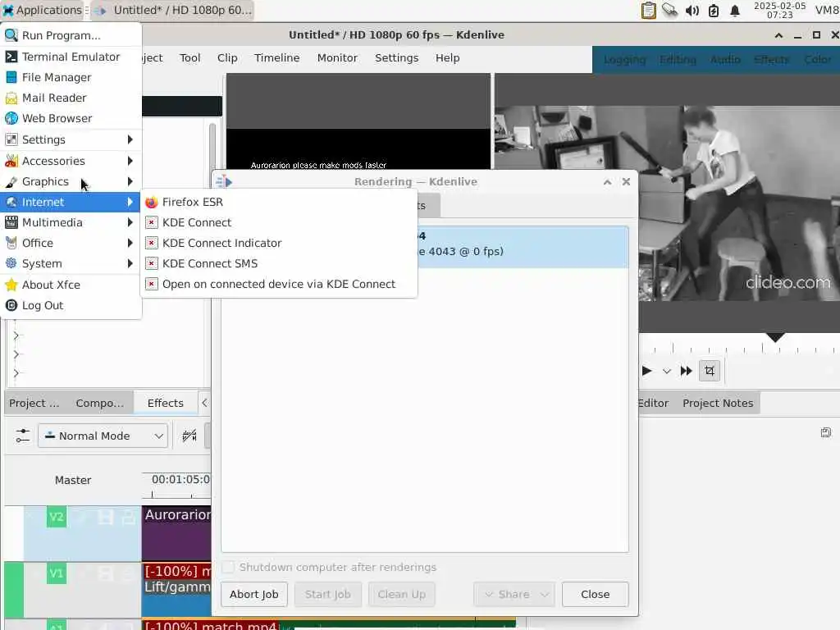The height and width of the screenshot is (630, 840).
Task: Open the Tool menu in Kdenlive
Action: click(x=189, y=58)
